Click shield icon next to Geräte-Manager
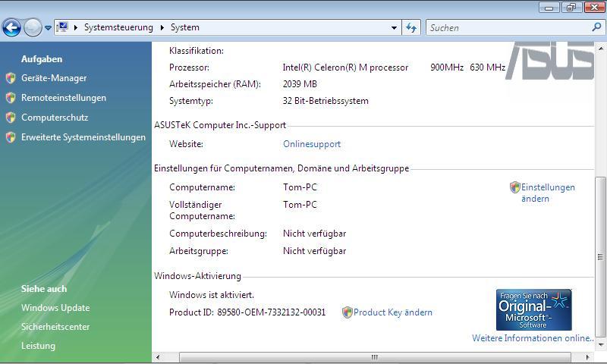The height and width of the screenshot is (364, 607). click(x=11, y=78)
